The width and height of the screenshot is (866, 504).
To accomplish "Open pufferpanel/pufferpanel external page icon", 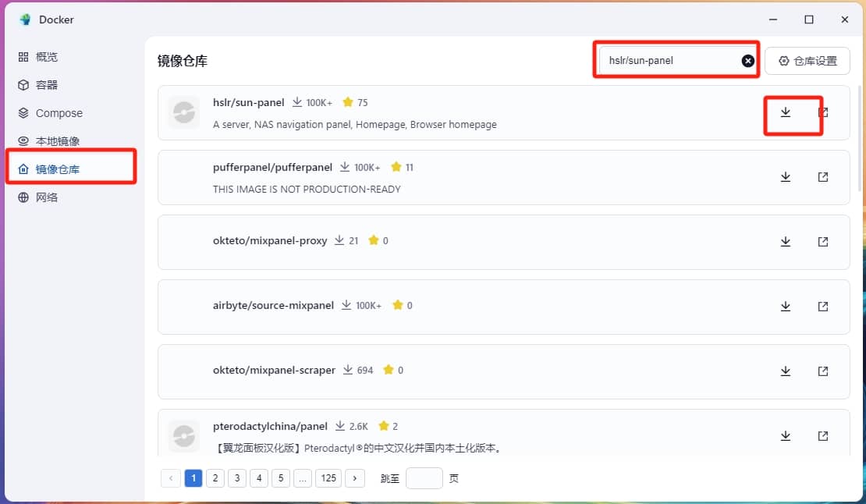I will tap(823, 177).
